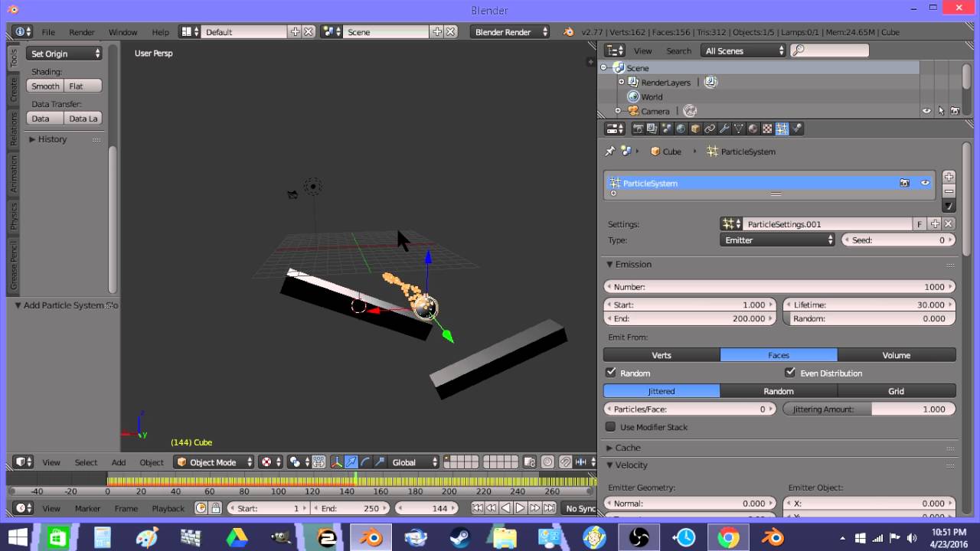Select the translate manipulator arrow icon
980x551 pixels.
[351, 462]
